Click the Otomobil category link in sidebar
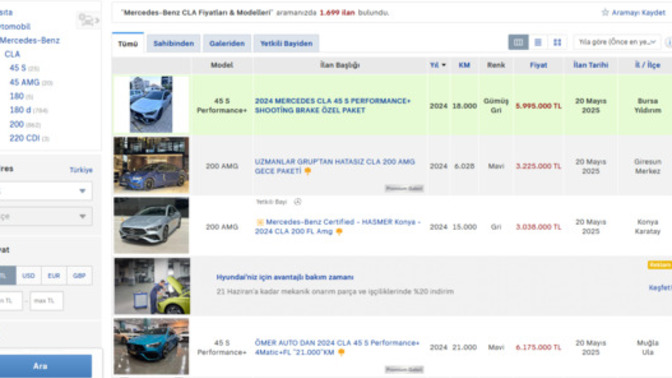Image resolution: width=672 pixels, height=378 pixels. pyautogui.click(x=15, y=27)
